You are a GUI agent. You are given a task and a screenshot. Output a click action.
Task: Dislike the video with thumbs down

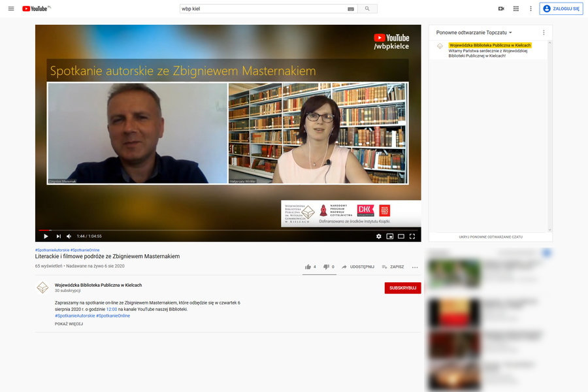[327, 267]
